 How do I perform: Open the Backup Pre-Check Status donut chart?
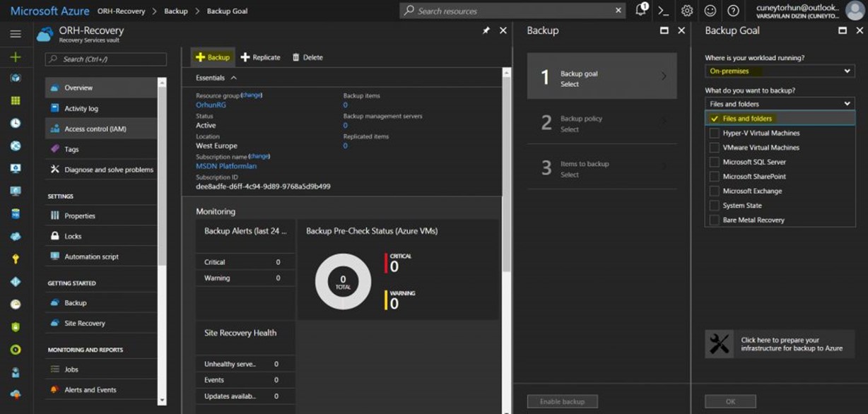pyautogui.click(x=343, y=282)
